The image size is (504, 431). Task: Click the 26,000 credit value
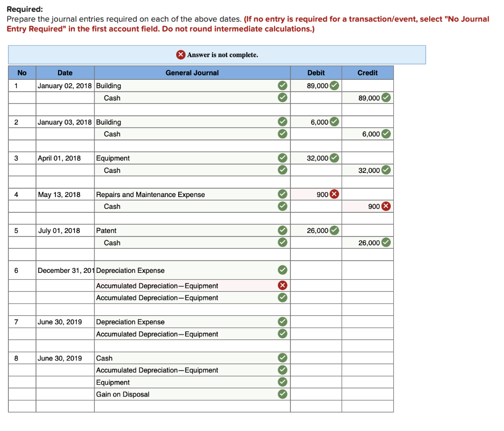[x=369, y=243]
